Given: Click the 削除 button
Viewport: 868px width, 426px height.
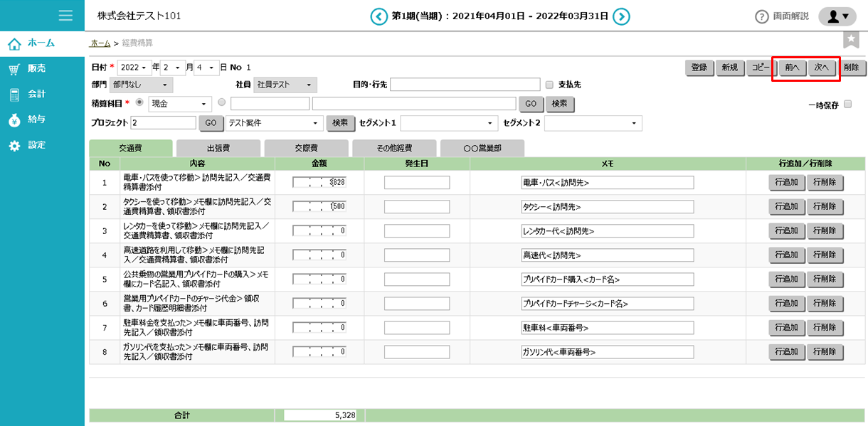Looking at the screenshot, I should pos(851,68).
